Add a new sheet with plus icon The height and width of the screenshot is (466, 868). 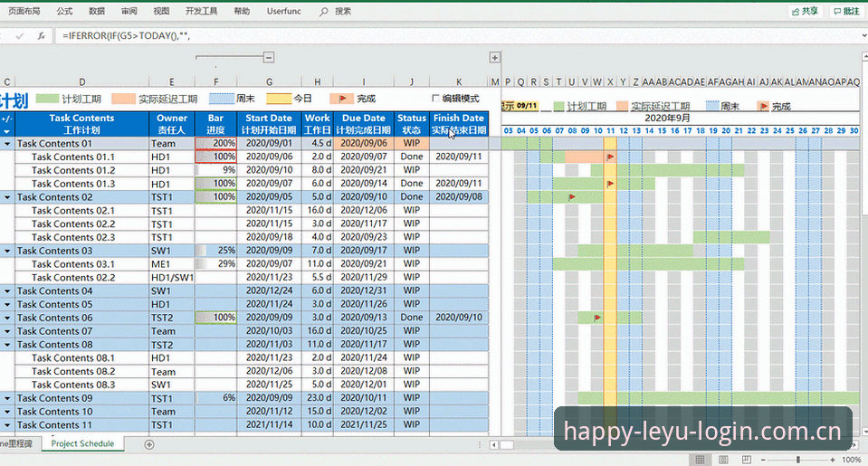[149, 444]
